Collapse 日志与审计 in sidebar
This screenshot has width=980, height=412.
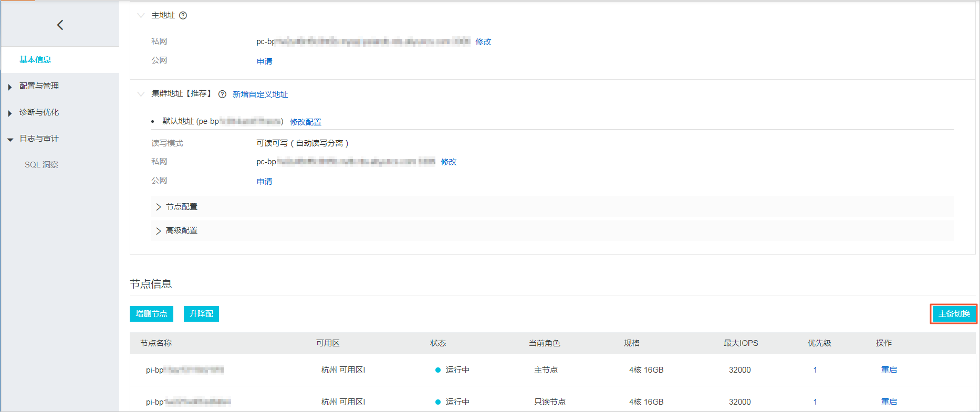[x=39, y=139]
